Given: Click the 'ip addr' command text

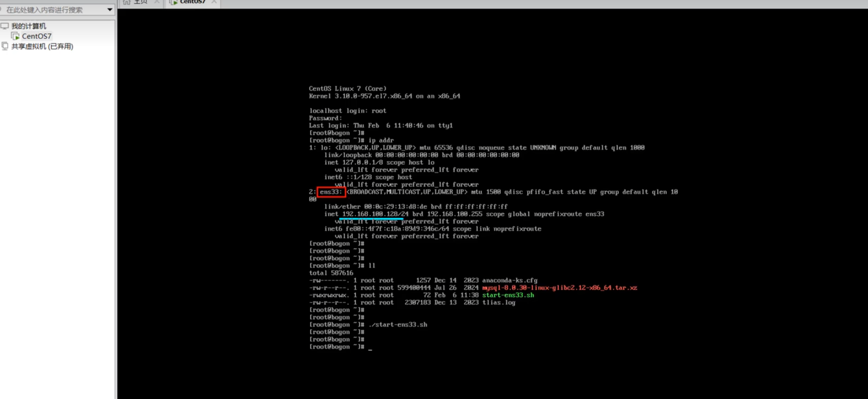Looking at the screenshot, I should coord(381,140).
